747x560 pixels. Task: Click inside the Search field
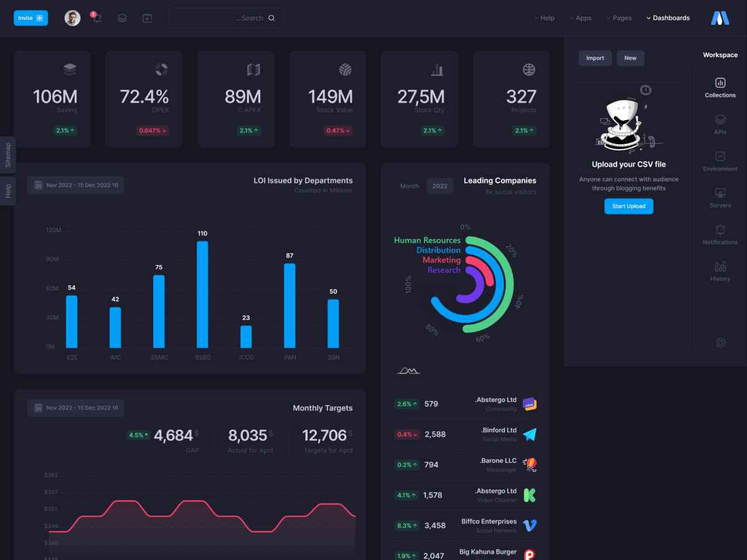click(225, 18)
